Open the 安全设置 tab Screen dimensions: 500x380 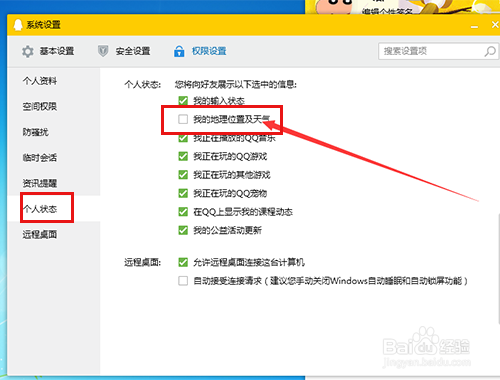coord(124,51)
